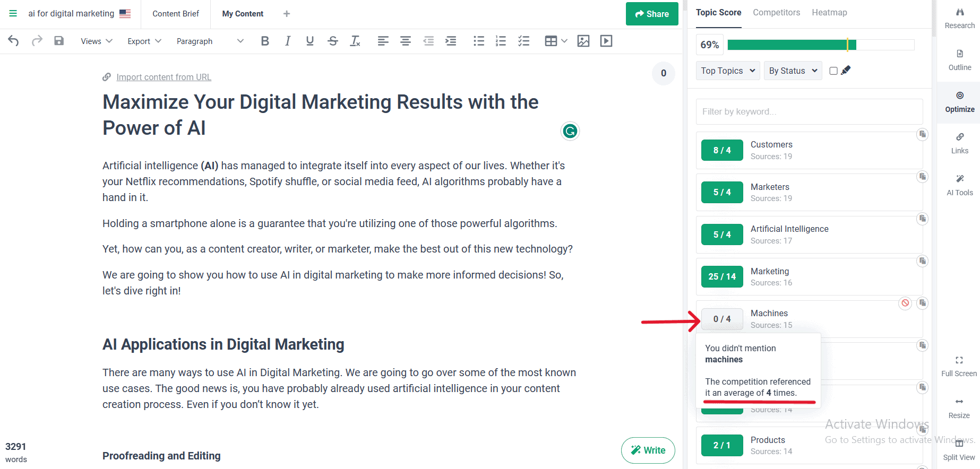980x469 pixels.
Task: Toggle italic formatting
Action: pos(287,41)
